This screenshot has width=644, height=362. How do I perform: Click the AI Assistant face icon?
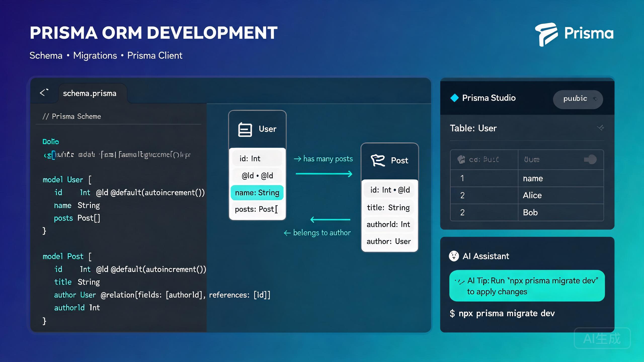(x=454, y=256)
